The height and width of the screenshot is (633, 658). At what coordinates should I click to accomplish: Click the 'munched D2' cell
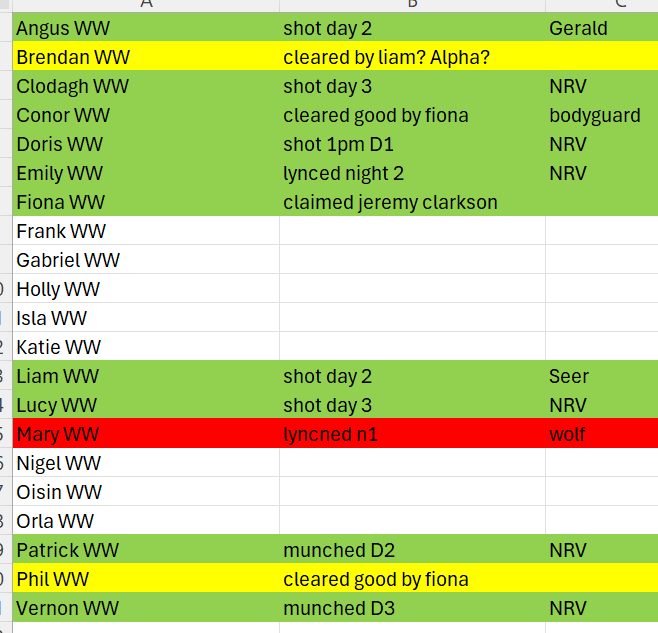pyautogui.click(x=413, y=550)
